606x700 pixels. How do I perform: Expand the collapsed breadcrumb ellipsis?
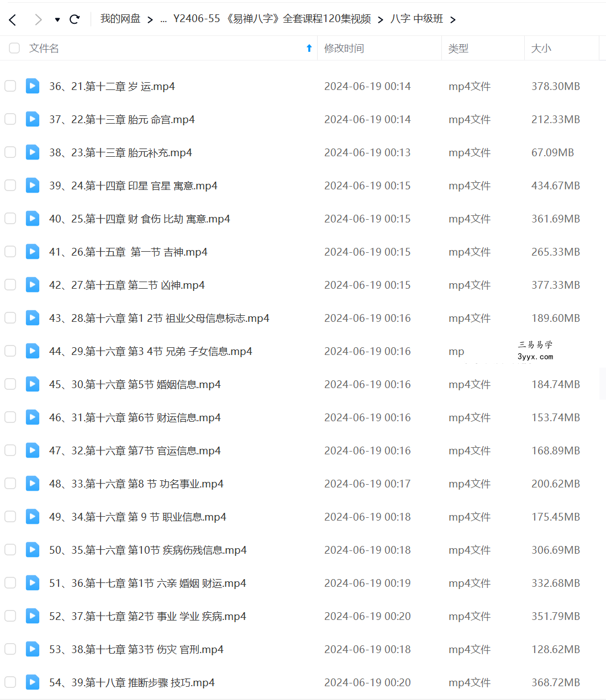[x=163, y=19]
